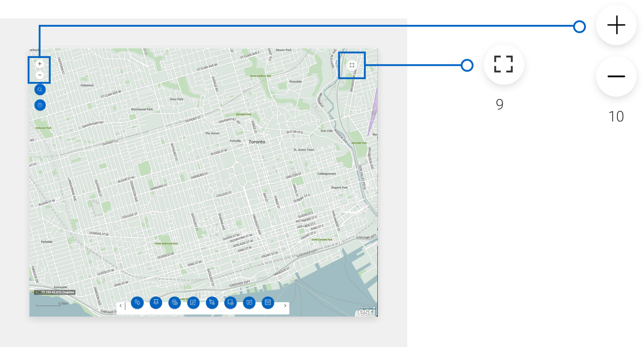
Task: Select the reorder arrows tool
Action: pyautogui.click(x=137, y=303)
